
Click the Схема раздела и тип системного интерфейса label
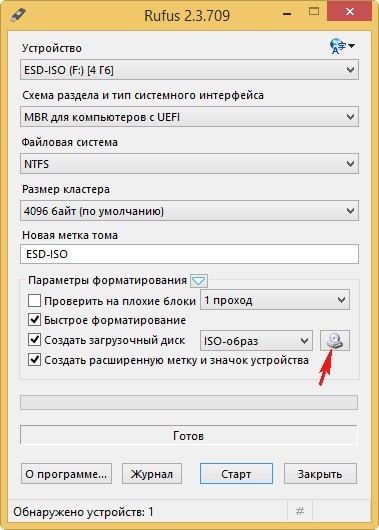pos(143,95)
